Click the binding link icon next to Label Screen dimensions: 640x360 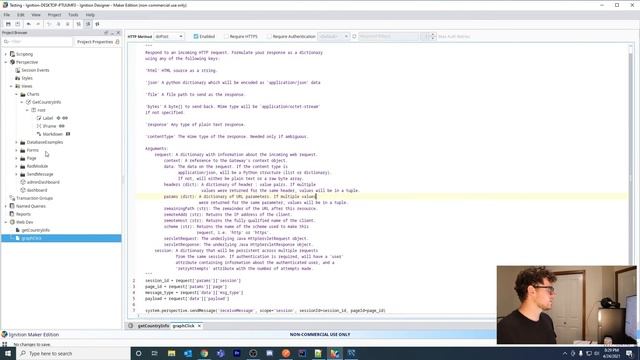click(x=64, y=118)
